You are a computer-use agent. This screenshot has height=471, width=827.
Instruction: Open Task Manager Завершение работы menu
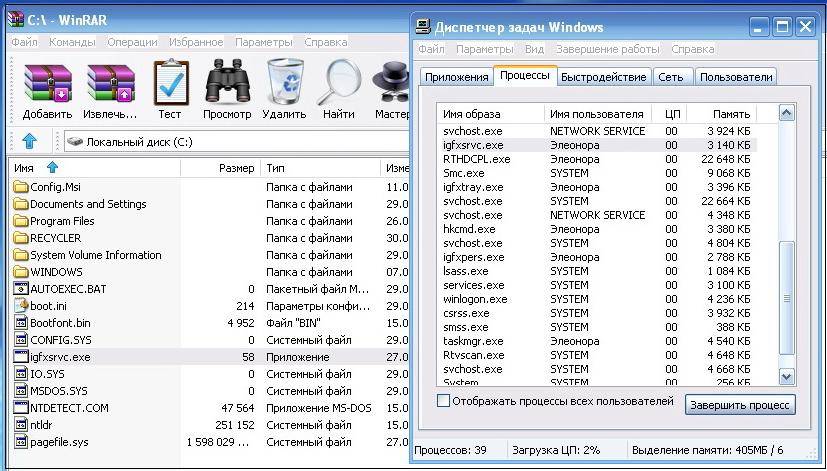(x=608, y=49)
